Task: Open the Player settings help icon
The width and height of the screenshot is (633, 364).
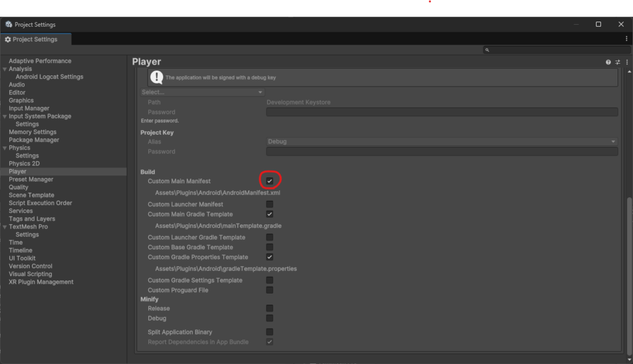Action: tap(608, 62)
